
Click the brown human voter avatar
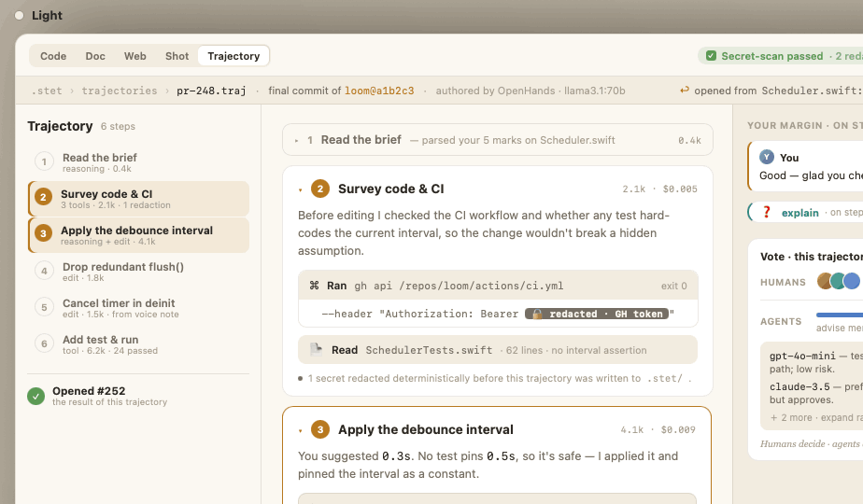click(x=825, y=281)
